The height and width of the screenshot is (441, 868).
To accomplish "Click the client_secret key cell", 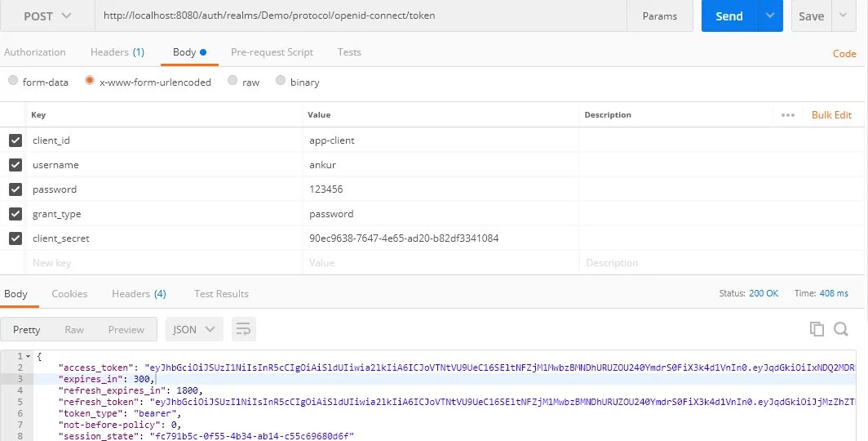I will tap(164, 238).
